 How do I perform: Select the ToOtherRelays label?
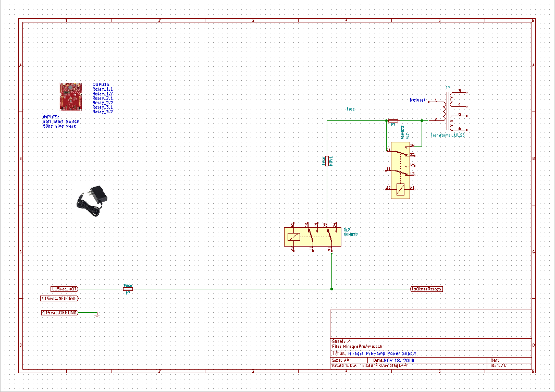pos(426,289)
